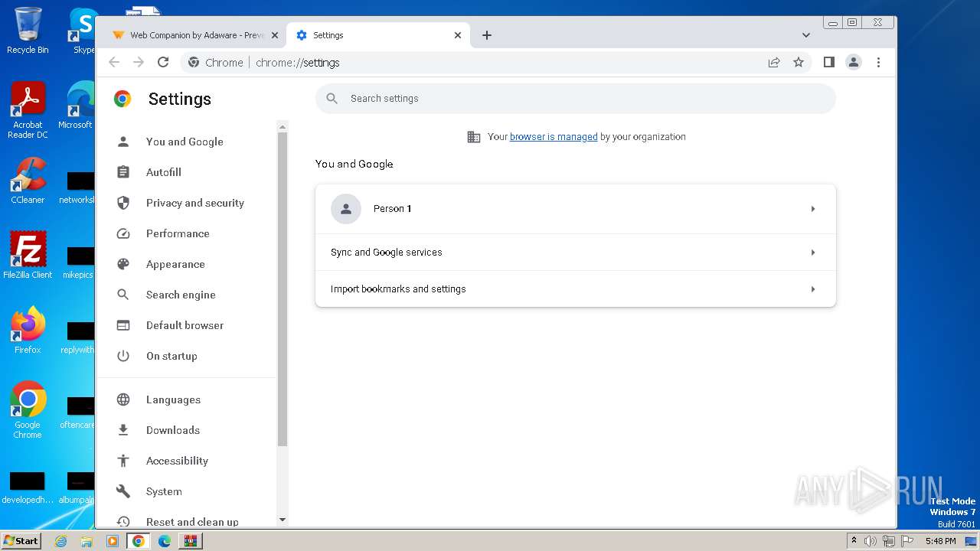Reload the page with the refresh icon
The height and width of the screenshot is (551, 980).
(x=163, y=63)
